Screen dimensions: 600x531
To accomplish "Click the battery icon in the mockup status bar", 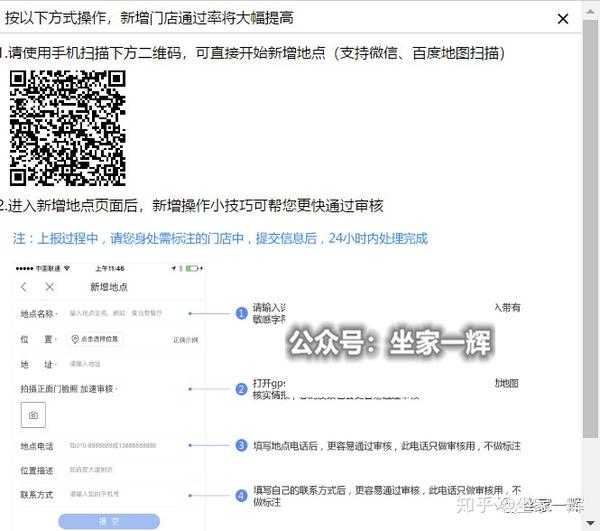I will (192, 269).
